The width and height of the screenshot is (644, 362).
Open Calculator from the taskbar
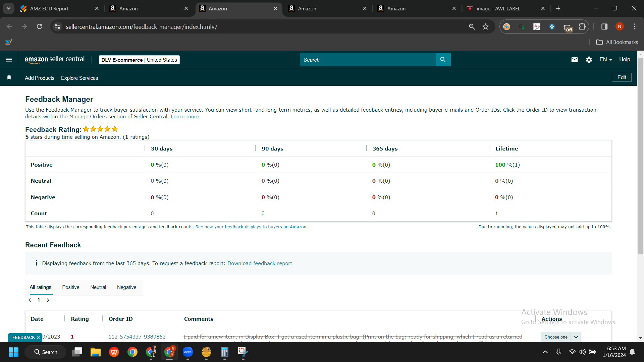tap(224, 352)
